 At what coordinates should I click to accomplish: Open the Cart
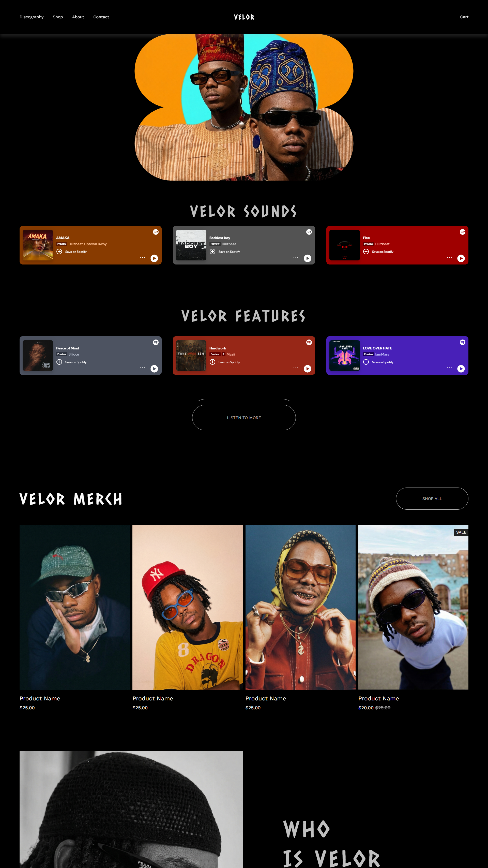(464, 17)
